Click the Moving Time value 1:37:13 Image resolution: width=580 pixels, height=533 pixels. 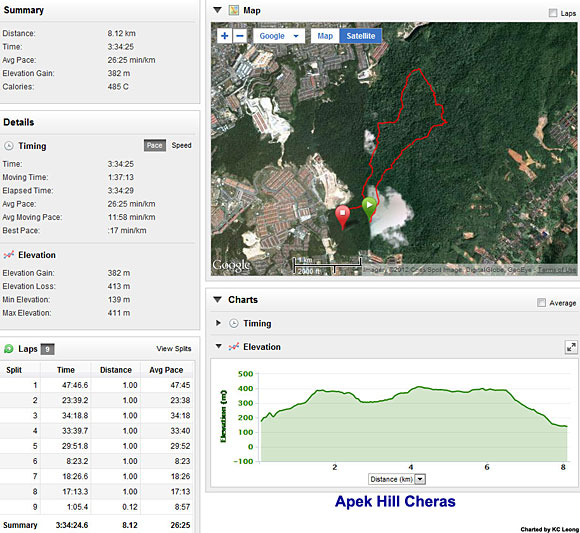(x=121, y=178)
